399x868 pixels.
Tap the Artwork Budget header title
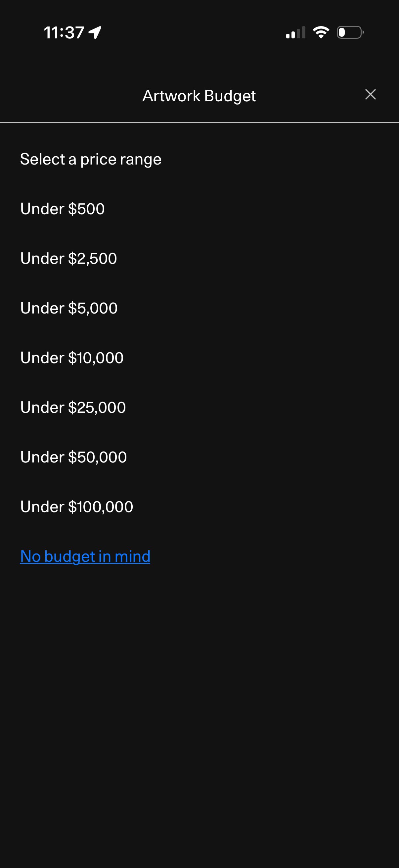pos(199,96)
